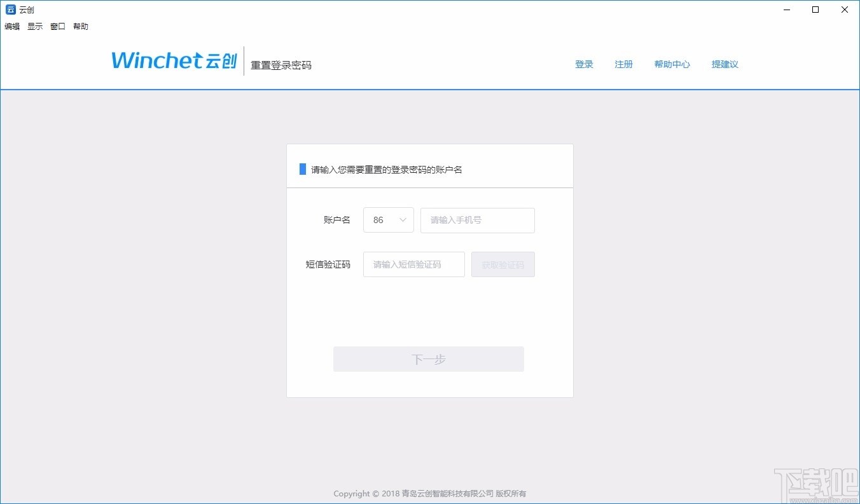Screen dimensions: 860x504
Task: Click the 短信验证码 label
Action: (x=328, y=264)
